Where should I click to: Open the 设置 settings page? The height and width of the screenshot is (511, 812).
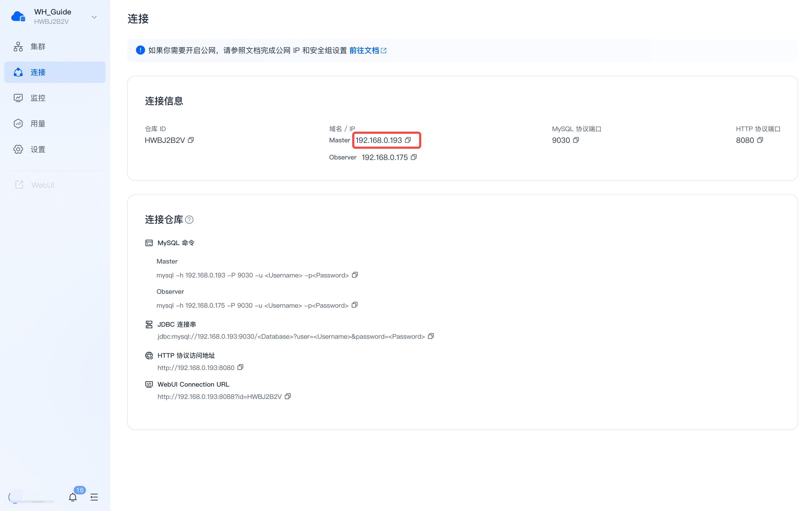click(55, 149)
